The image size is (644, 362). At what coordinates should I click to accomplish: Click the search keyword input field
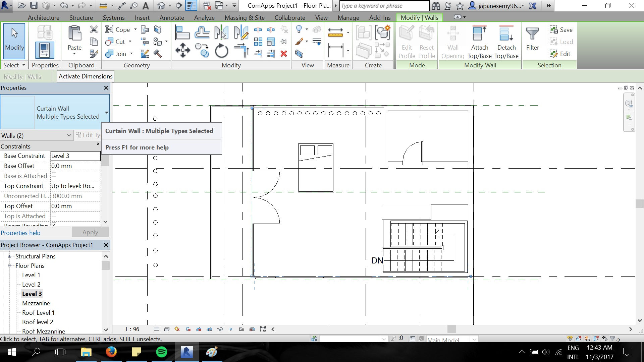click(x=384, y=6)
